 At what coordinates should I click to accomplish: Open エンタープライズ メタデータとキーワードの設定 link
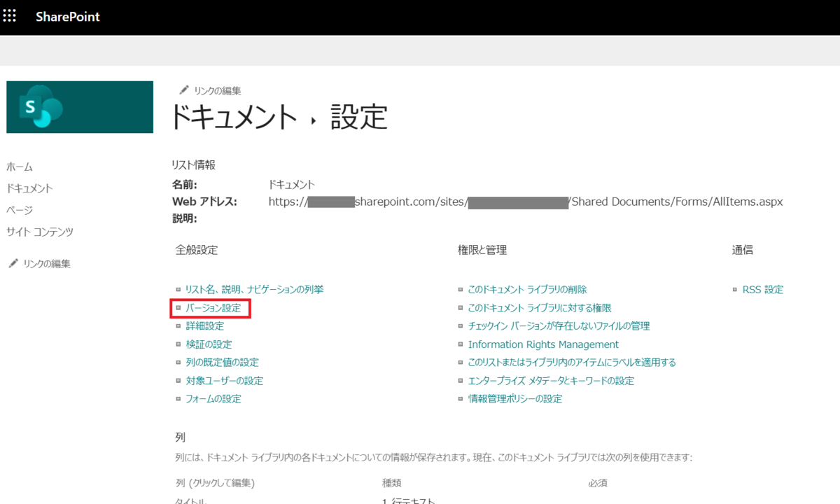pyautogui.click(x=551, y=381)
